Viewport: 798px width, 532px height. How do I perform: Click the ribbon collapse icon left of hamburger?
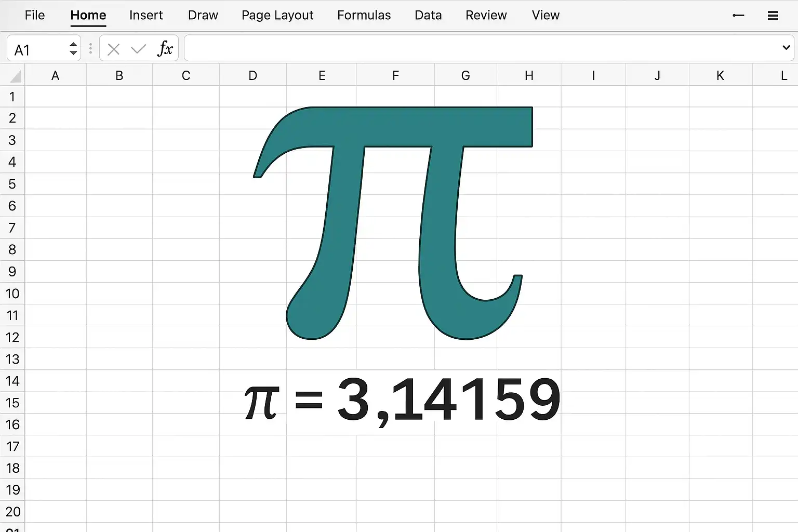pos(738,16)
